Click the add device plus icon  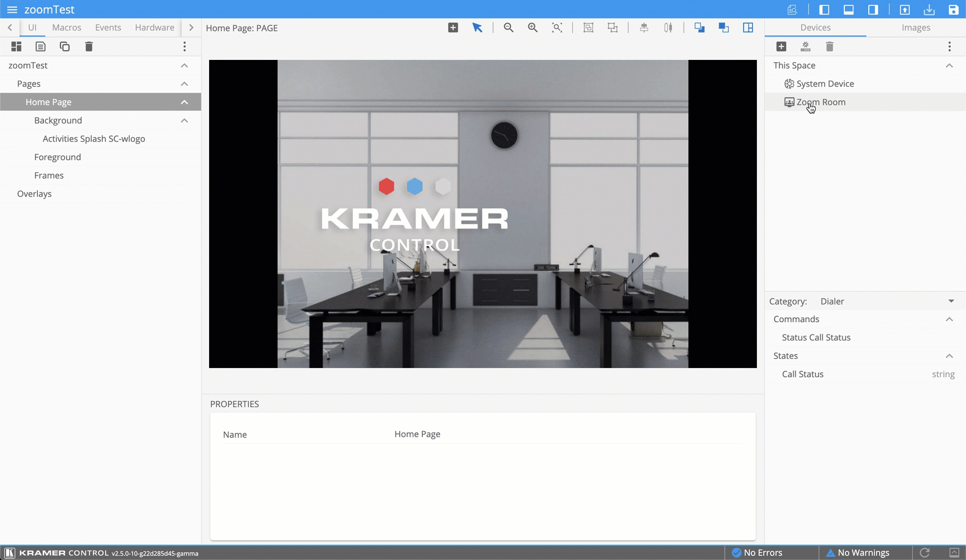tap(781, 46)
